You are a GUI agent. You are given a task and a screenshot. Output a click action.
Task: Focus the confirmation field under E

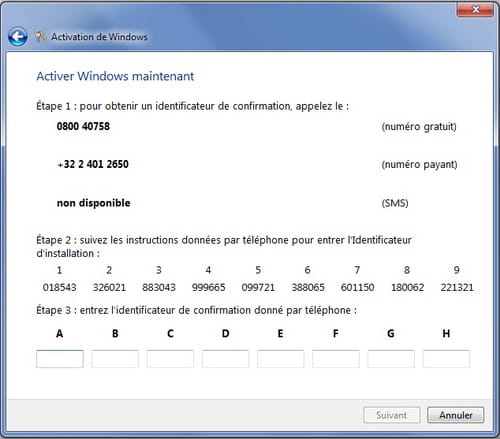[281, 359]
